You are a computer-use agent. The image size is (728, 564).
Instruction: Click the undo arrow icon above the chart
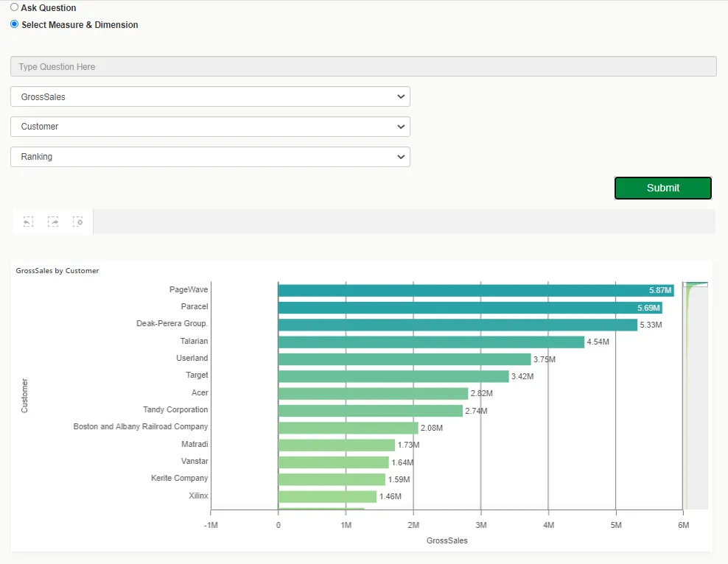coord(28,221)
